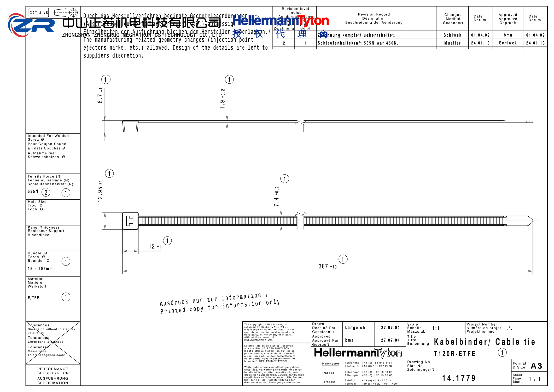Click ZHONGSHAN ZHENGRUO MECHATRONICS TECHNOLOGY CO., LTD text
The image size is (554, 392).
pos(142,35)
